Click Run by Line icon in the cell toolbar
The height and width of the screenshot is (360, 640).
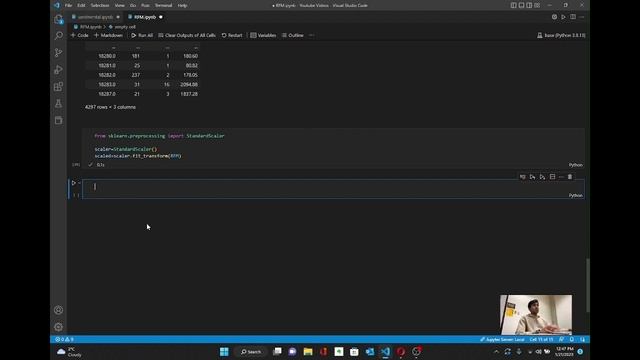point(522,177)
